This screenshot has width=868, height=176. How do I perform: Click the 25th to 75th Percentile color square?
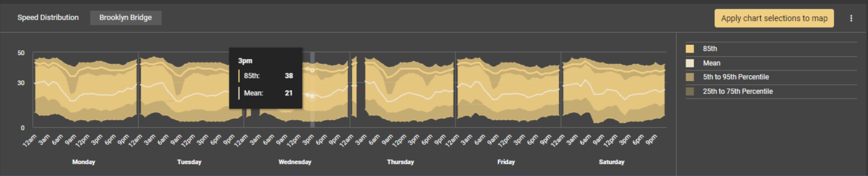click(690, 91)
